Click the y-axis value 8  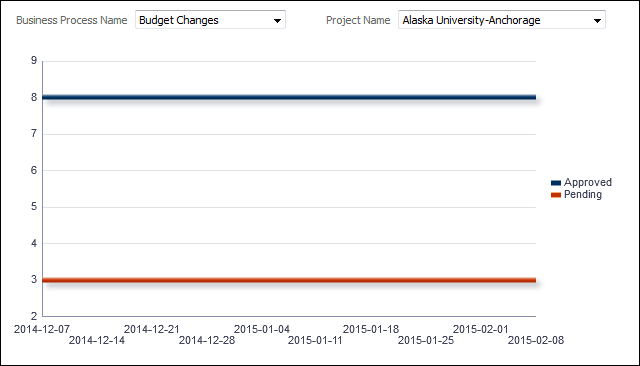point(34,97)
